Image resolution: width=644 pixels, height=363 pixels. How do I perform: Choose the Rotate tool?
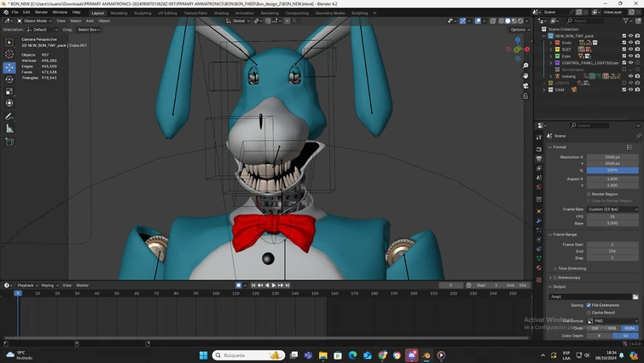tap(9, 79)
